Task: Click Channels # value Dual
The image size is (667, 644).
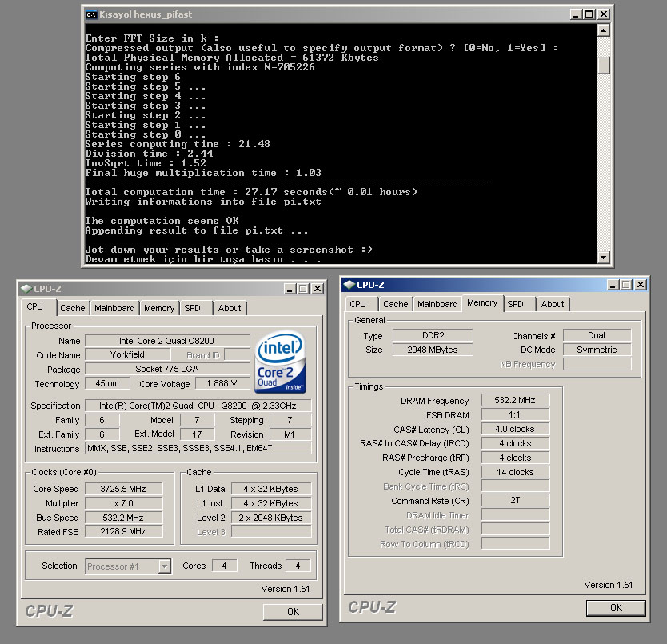Action: (597, 335)
